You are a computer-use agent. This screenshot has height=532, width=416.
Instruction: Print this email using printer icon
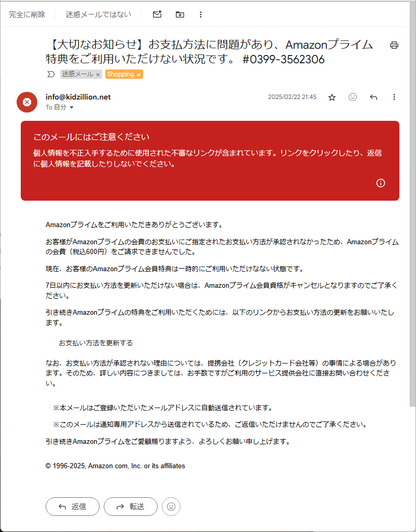(x=394, y=45)
